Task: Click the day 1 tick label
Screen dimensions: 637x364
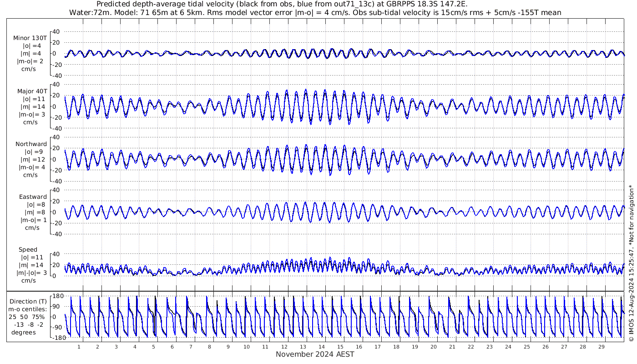Action: pyautogui.click(x=79, y=347)
